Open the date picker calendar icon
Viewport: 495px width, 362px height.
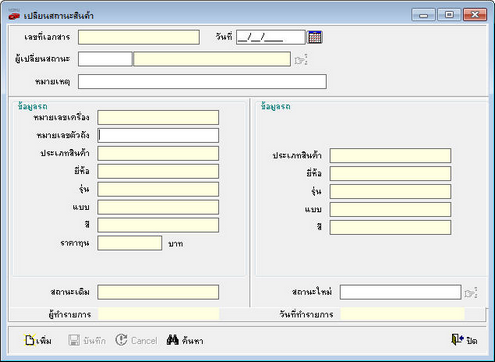[x=315, y=37]
